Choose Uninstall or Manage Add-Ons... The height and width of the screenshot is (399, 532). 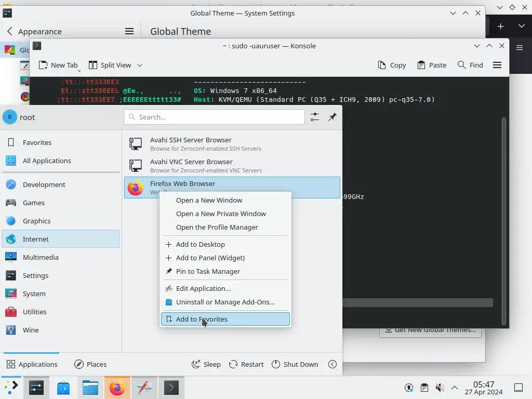[x=225, y=302]
